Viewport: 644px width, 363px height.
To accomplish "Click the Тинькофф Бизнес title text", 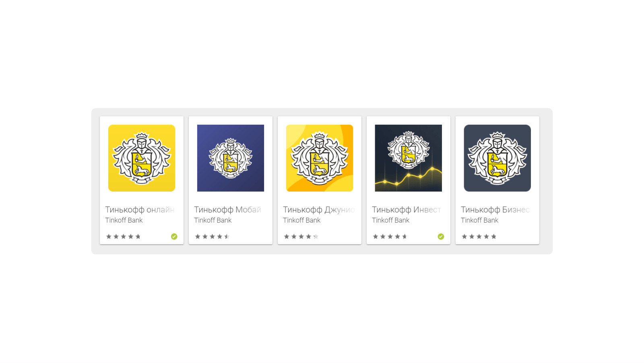I will tap(495, 210).
